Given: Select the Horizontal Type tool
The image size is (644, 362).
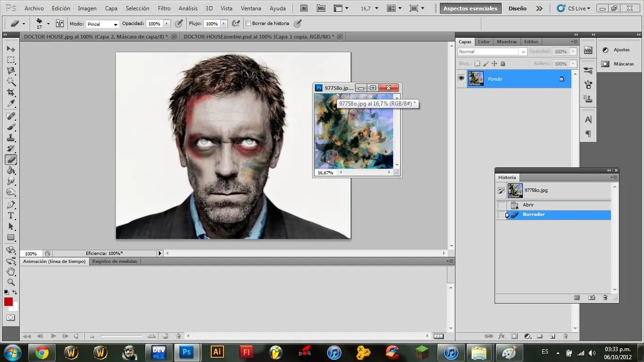Looking at the screenshot, I should pyautogui.click(x=10, y=215).
